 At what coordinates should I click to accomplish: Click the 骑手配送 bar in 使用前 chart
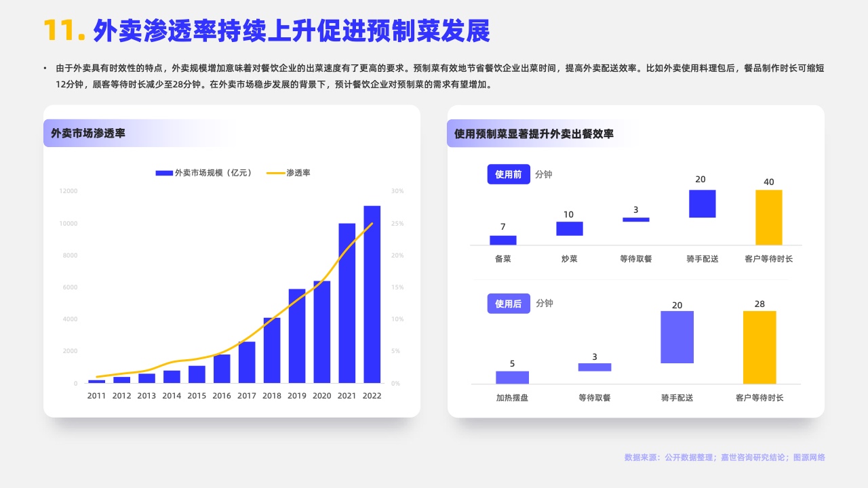click(702, 203)
